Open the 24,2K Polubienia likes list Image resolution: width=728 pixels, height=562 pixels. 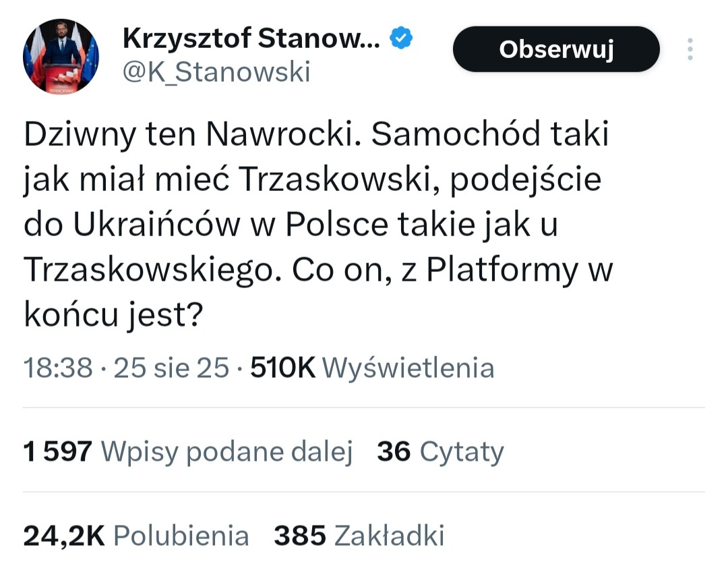click(136, 536)
